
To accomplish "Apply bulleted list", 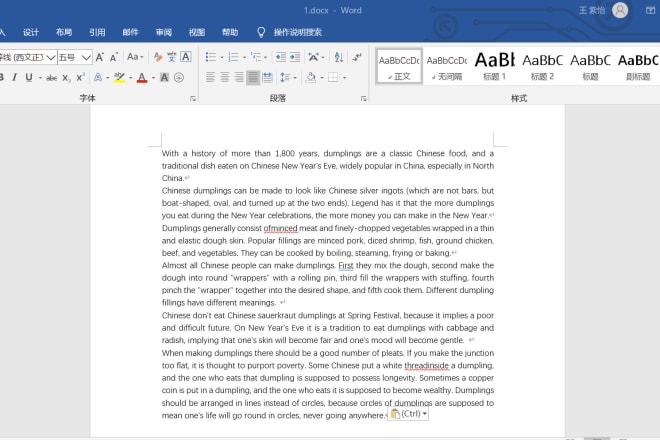I will (x=210, y=57).
